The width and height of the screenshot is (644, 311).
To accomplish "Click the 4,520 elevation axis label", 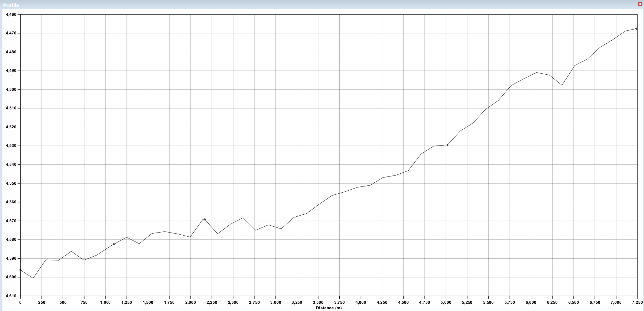I will (11, 127).
